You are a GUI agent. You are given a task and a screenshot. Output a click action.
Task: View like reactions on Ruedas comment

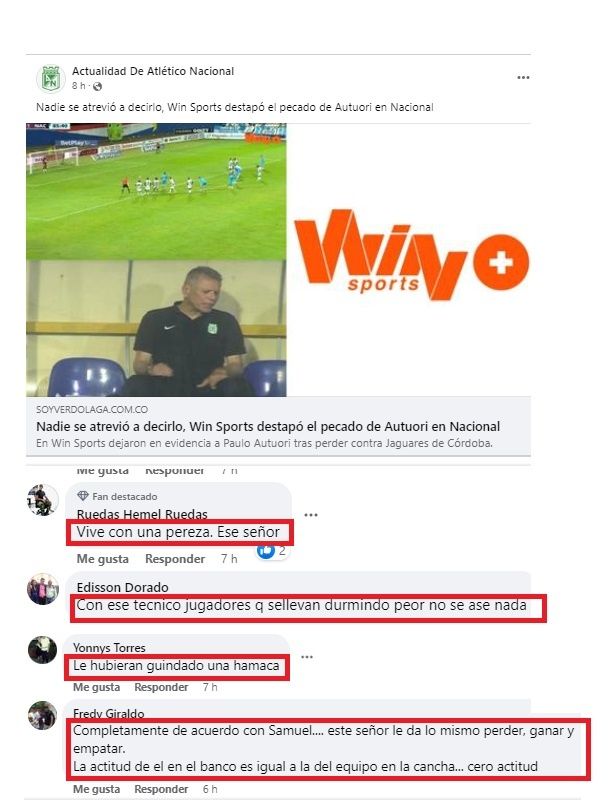coord(272,551)
